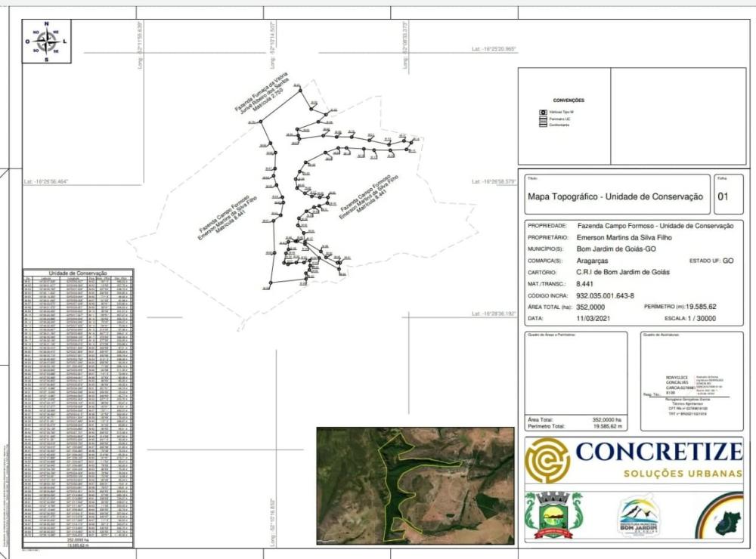Open the satellite image thumbnail
The height and width of the screenshot is (559, 756).
click(x=415, y=486)
